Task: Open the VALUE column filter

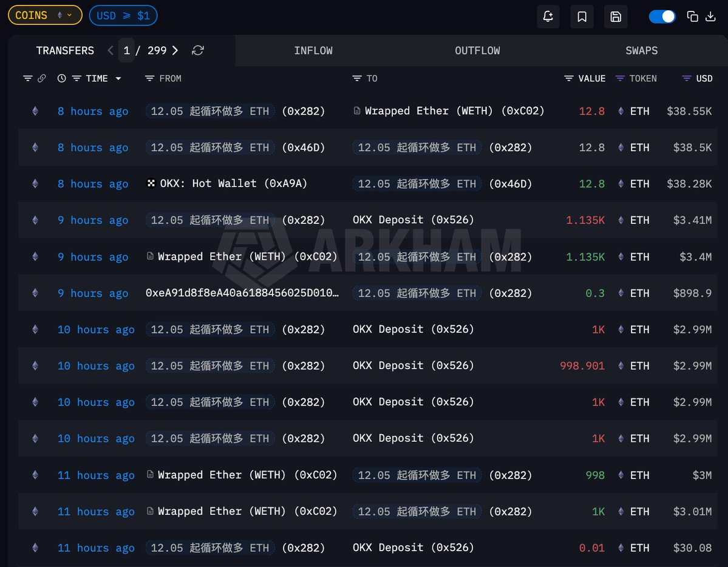Action: [x=569, y=78]
